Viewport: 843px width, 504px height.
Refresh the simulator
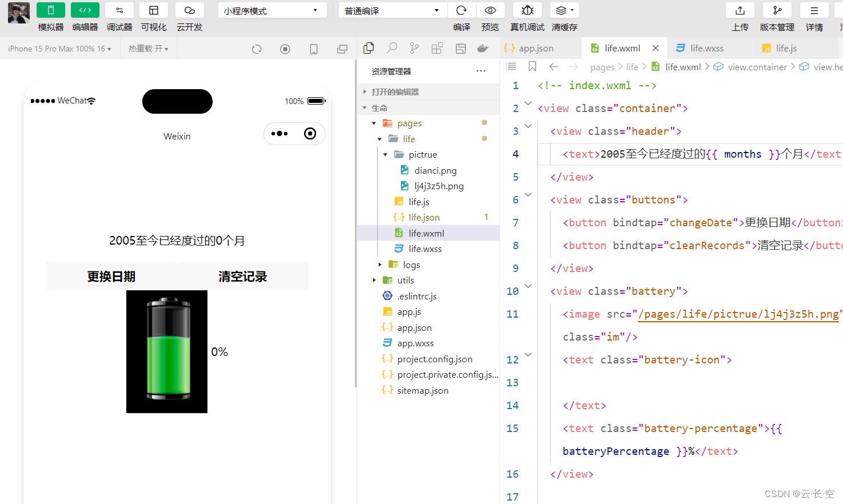tap(257, 49)
